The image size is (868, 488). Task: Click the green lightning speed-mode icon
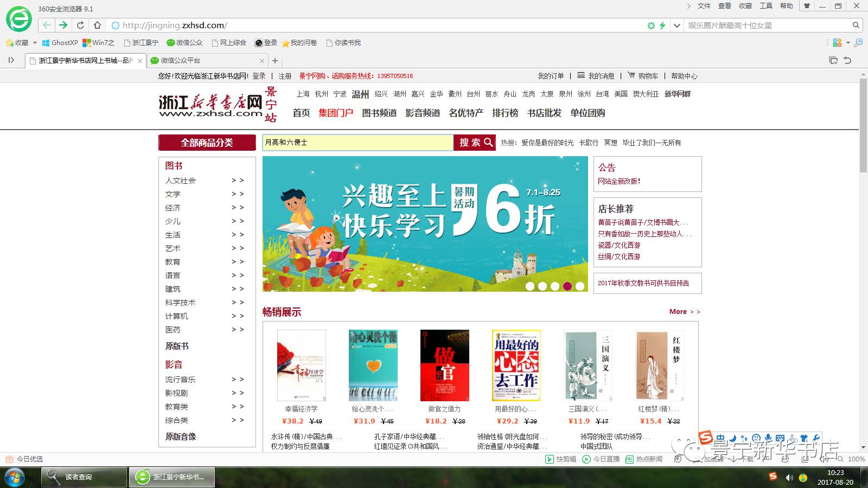point(662,25)
